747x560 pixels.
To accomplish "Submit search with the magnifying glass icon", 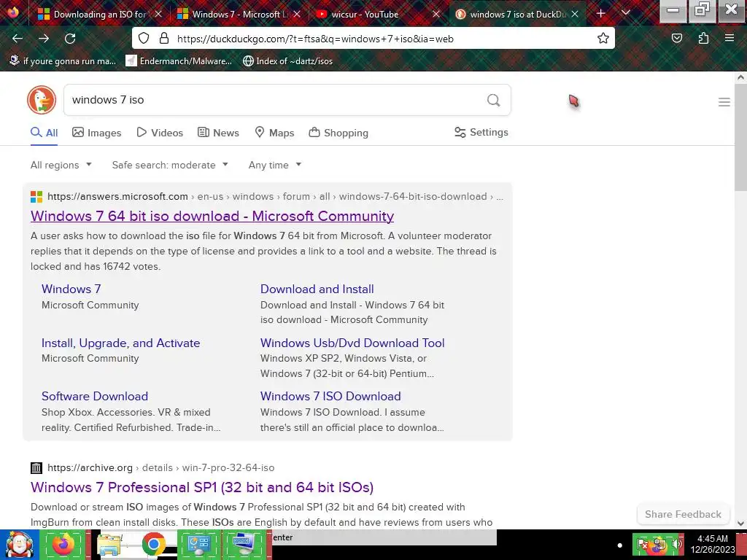I will click(x=494, y=100).
